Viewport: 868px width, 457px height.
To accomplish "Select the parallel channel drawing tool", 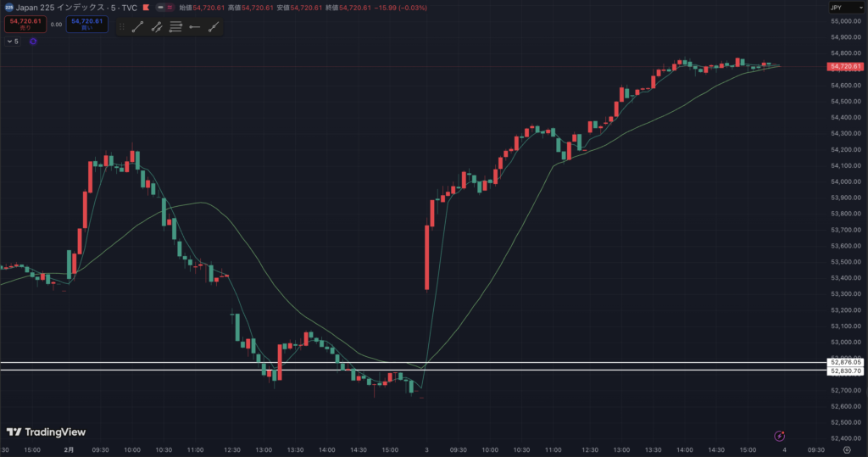I will 157,27.
